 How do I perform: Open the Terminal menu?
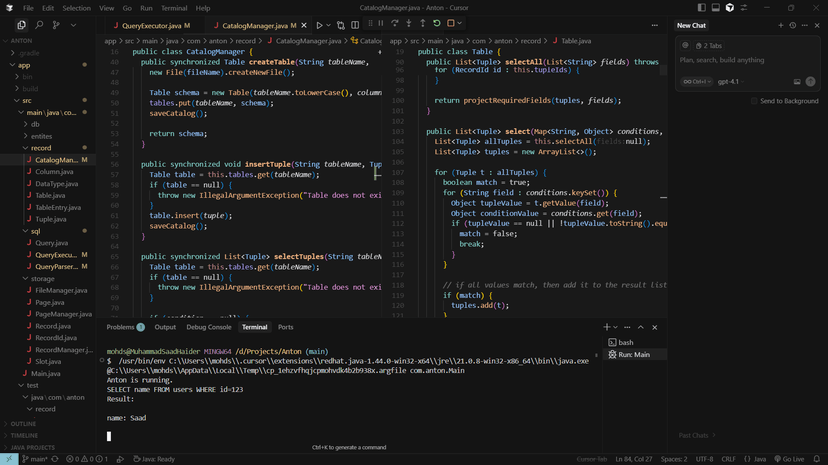coord(173,8)
